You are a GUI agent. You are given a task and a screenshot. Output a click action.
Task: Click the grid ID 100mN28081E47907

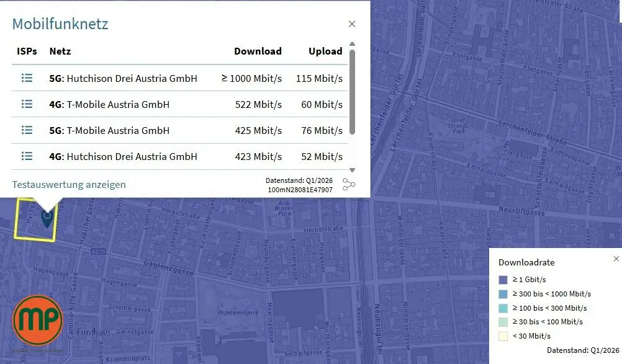pos(300,190)
